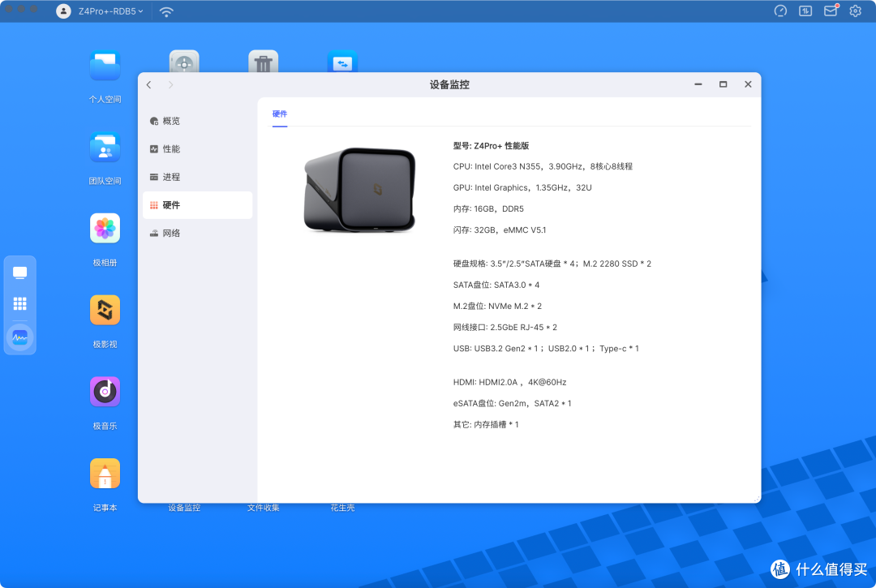Viewport: 876px width, 588px height.
Task: Click the 硬盘规格 specification line
Action: [552, 264]
